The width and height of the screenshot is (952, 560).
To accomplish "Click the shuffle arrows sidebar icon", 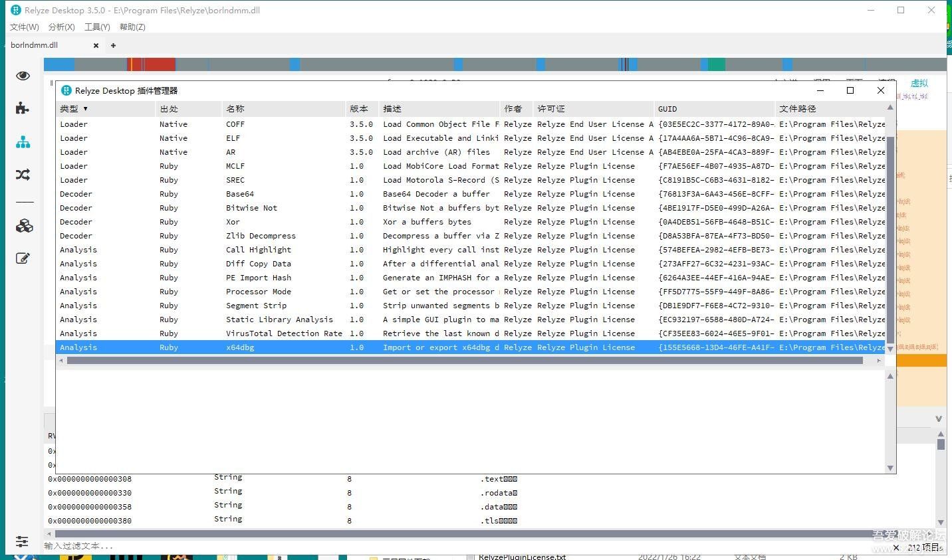I will (x=23, y=175).
